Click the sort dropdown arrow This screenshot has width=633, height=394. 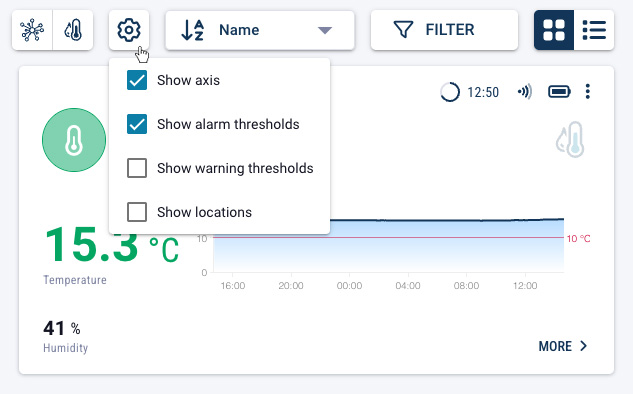325,30
